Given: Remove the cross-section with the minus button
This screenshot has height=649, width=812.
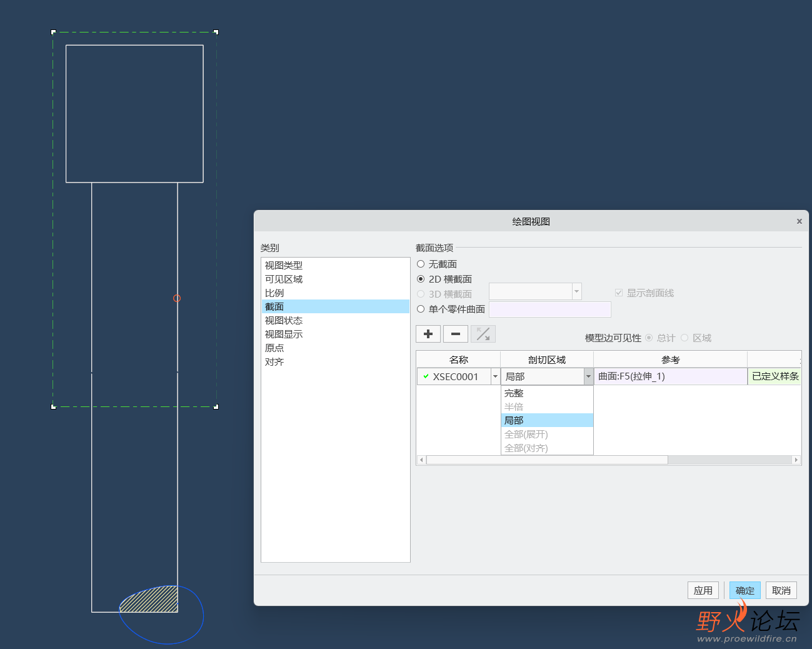Looking at the screenshot, I should click(x=456, y=334).
